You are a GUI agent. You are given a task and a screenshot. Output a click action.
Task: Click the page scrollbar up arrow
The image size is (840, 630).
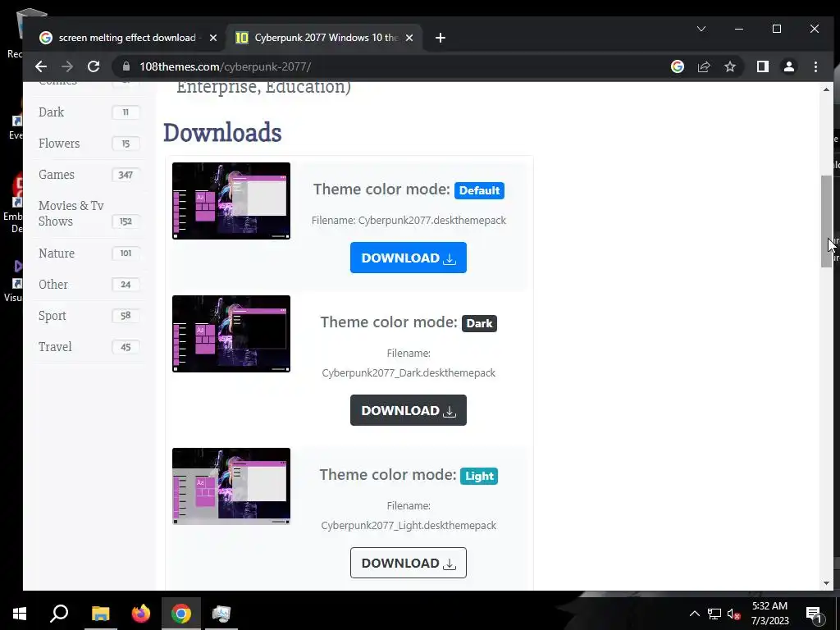click(x=826, y=89)
